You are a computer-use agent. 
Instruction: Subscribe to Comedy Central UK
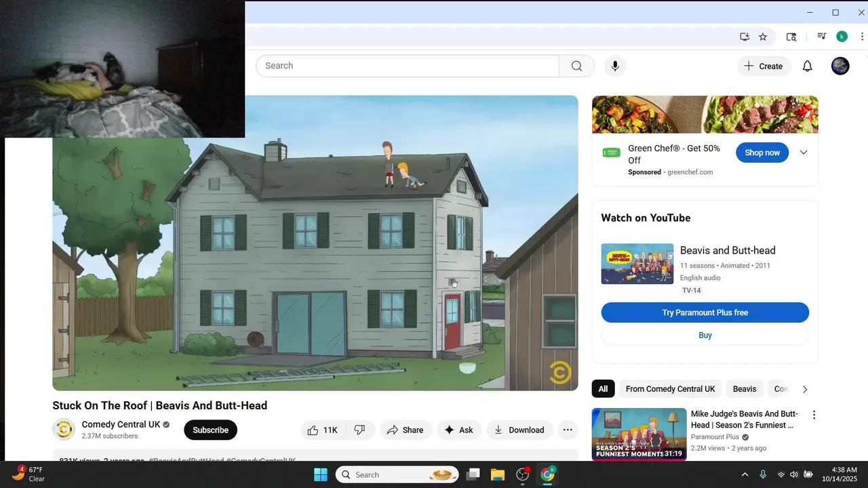click(211, 430)
